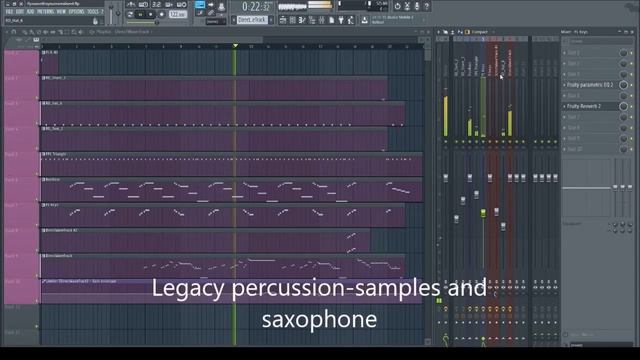Click the stamp icon beside the time display
640x360 pixels.
click(221, 6)
